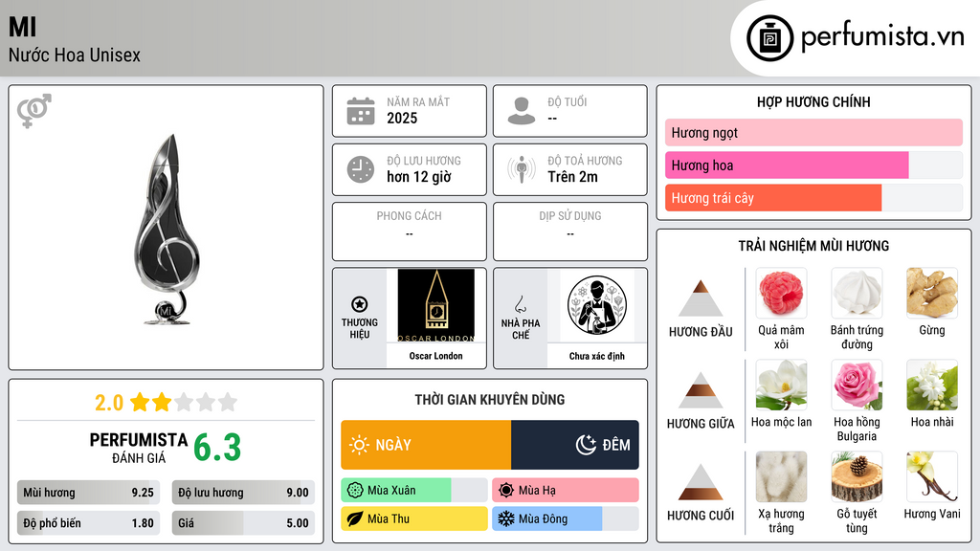Image resolution: width=980 pixels, height=551 pixels.
Task: Click the Hương giữa pyramid icon
Action: [701, 390]
